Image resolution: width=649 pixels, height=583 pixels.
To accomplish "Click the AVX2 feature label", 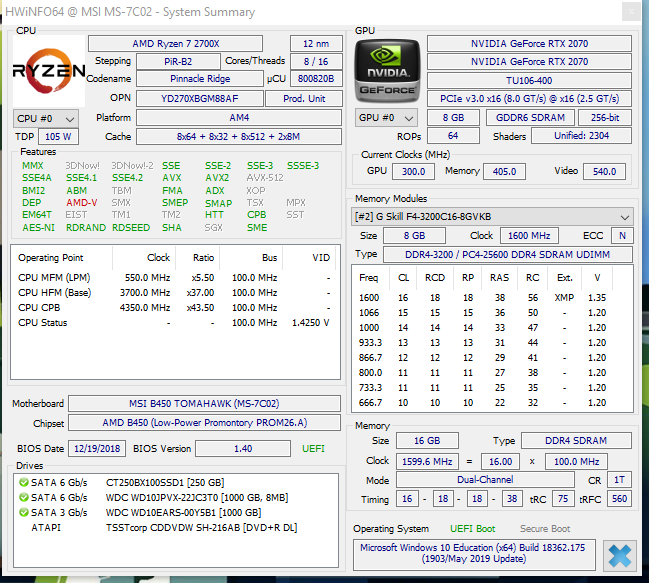I will tap(217, 178).
